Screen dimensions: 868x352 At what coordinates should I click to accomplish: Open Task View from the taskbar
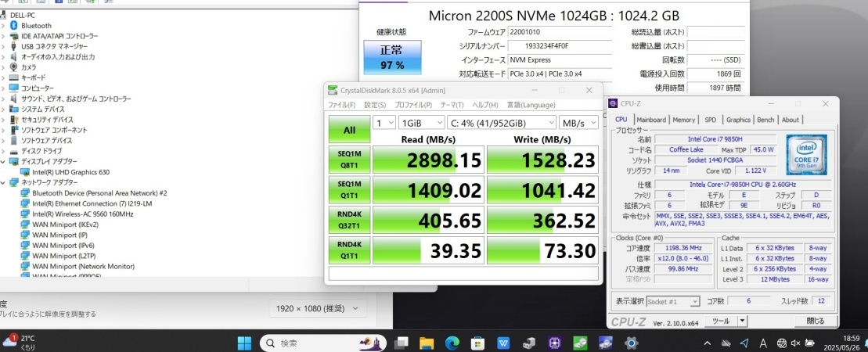coord(402,343)
